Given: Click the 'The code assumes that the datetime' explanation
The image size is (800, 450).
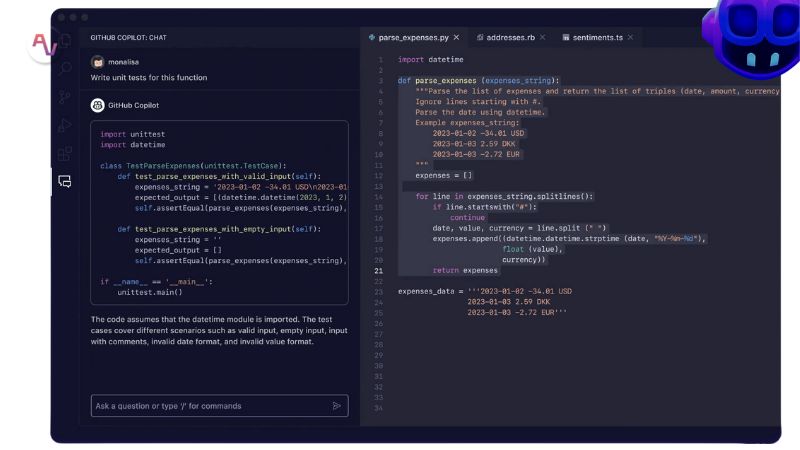Looking at the screenshot, I should pyautogui.click(x=219, y=331).
